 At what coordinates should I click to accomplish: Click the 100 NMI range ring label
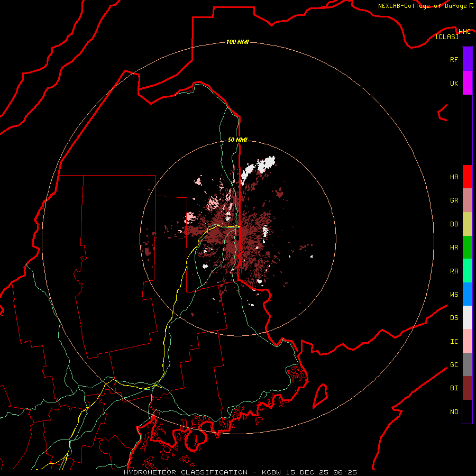pos(237,42)
